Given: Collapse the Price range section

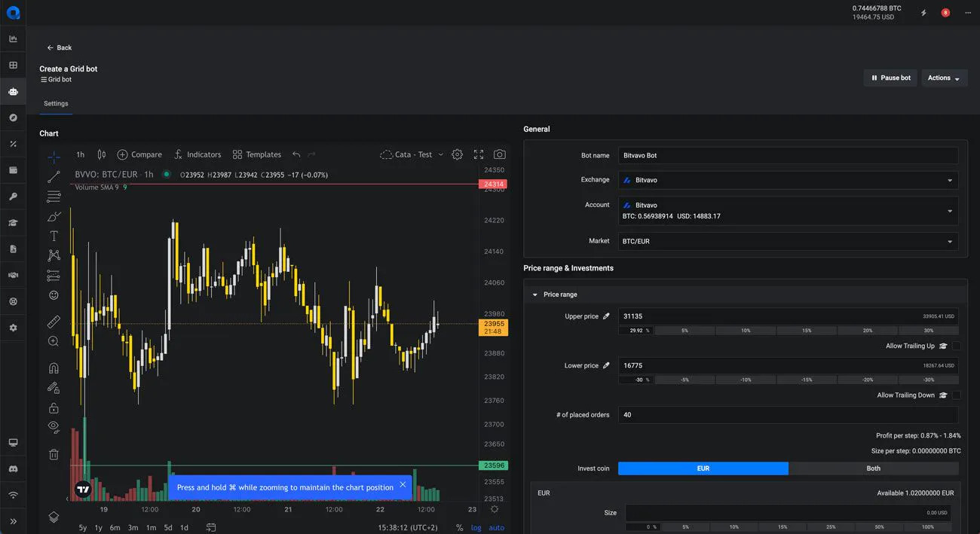Looking at the screenshot, I should (534, 294).
